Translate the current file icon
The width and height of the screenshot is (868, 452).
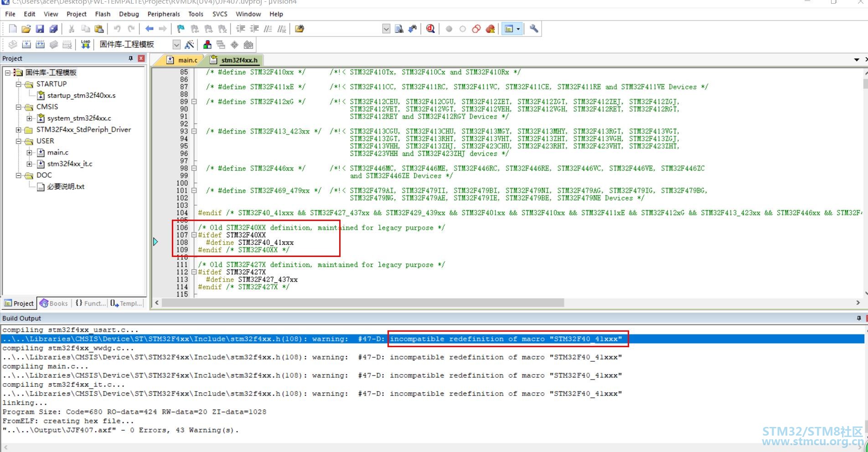(13, 44)
